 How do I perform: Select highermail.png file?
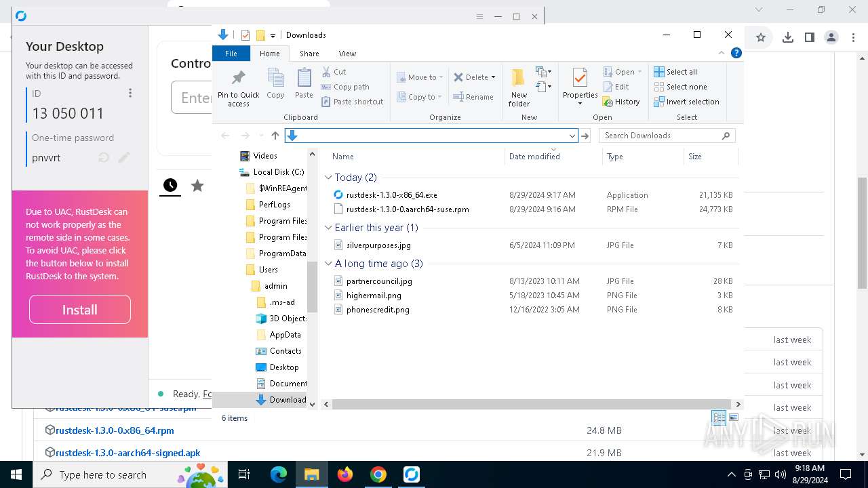(374, 296)
